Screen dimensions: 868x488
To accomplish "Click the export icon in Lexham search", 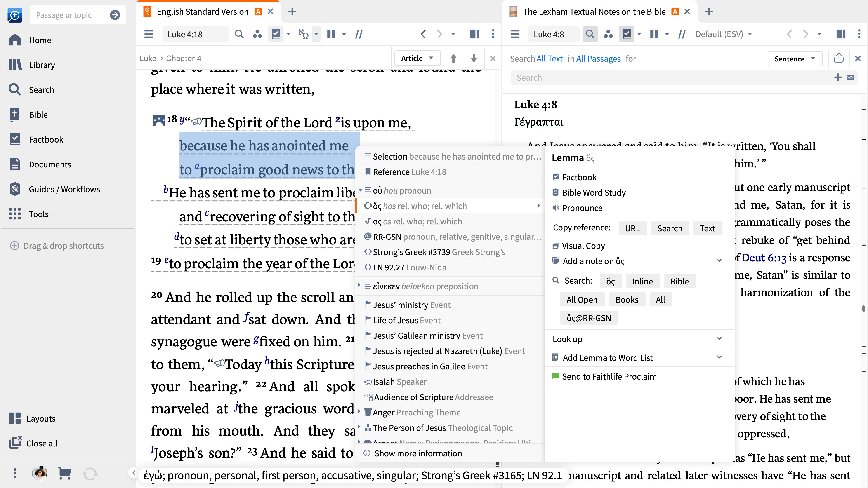I will click(838, 58).
